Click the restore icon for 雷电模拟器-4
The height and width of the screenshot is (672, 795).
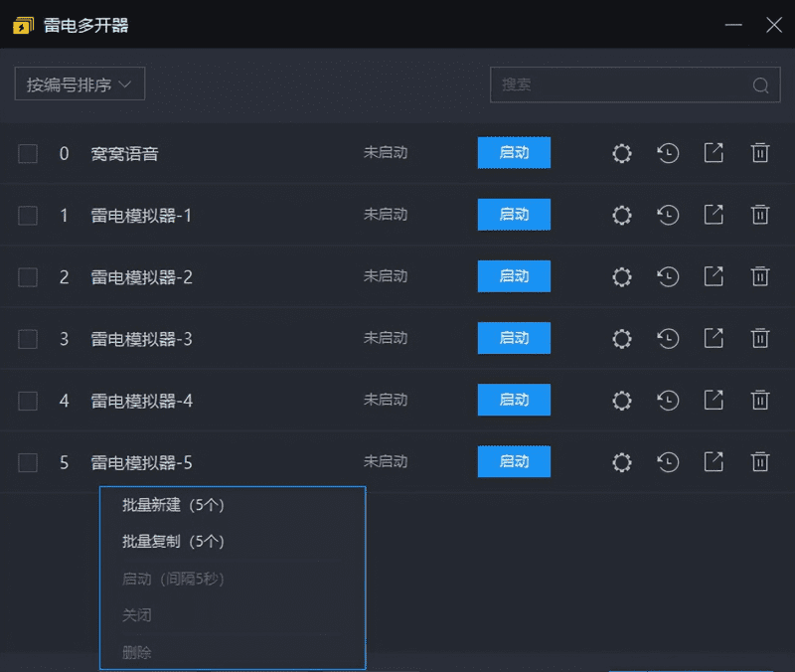coord(667,400)
